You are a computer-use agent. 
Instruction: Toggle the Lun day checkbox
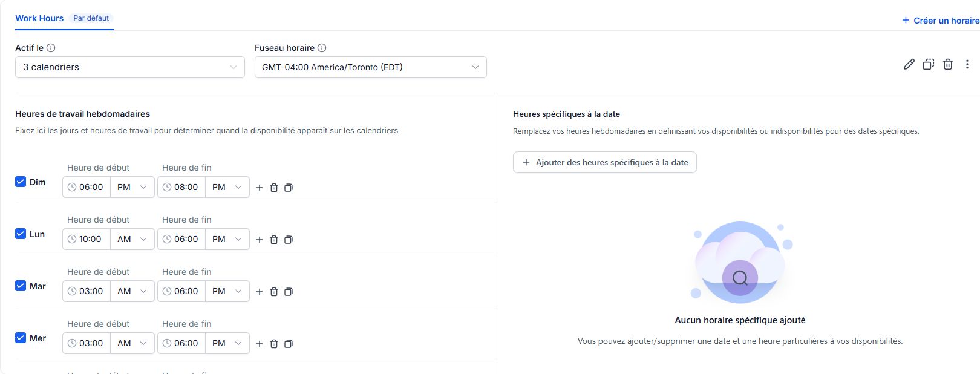[x=21, y=234]
